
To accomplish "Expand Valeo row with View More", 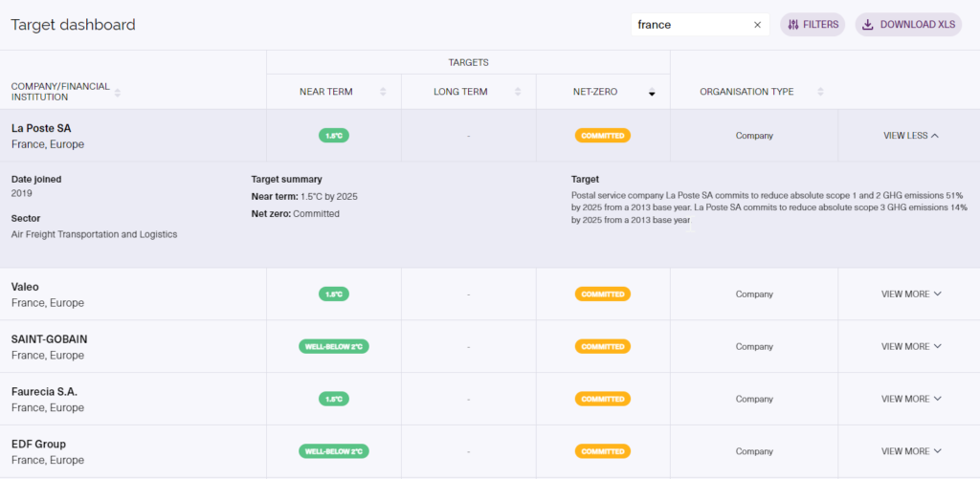I will click(x=910, y=294).
